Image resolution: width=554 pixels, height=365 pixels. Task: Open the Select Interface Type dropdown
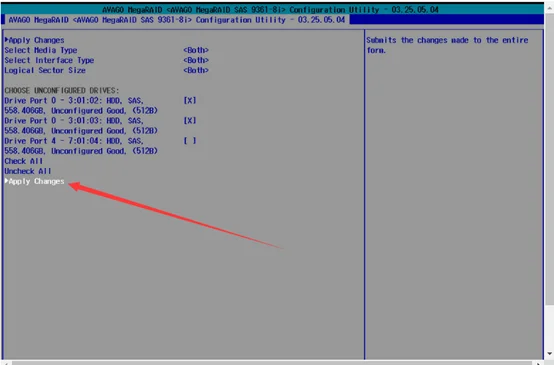pyautogui.click(x=196, y=60)
